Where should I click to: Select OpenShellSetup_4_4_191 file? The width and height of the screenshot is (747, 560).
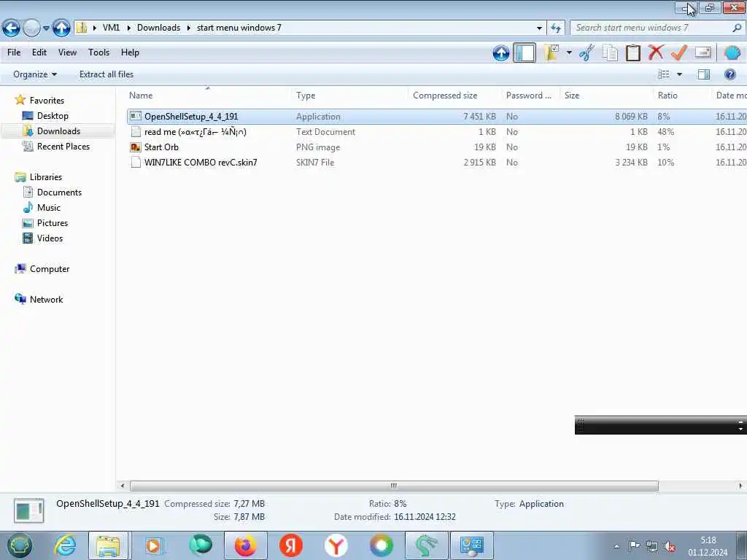point(191,117)
